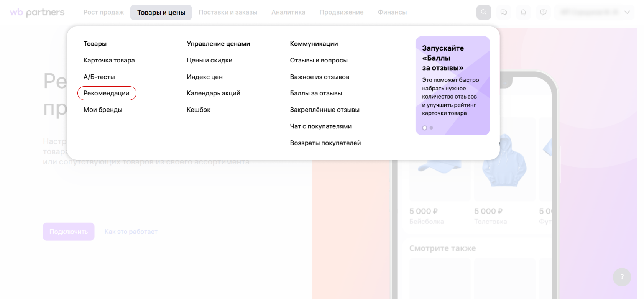
Task: Open the chats speech-bubbles icon
Action: click(x=504, y=12)
